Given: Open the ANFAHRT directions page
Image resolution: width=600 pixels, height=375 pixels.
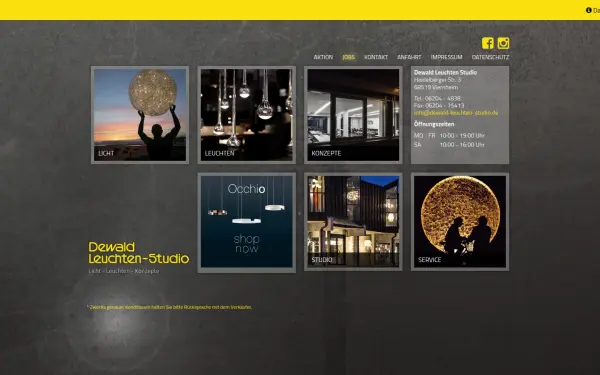Looking at the screenshot, I should pos(409,57).
